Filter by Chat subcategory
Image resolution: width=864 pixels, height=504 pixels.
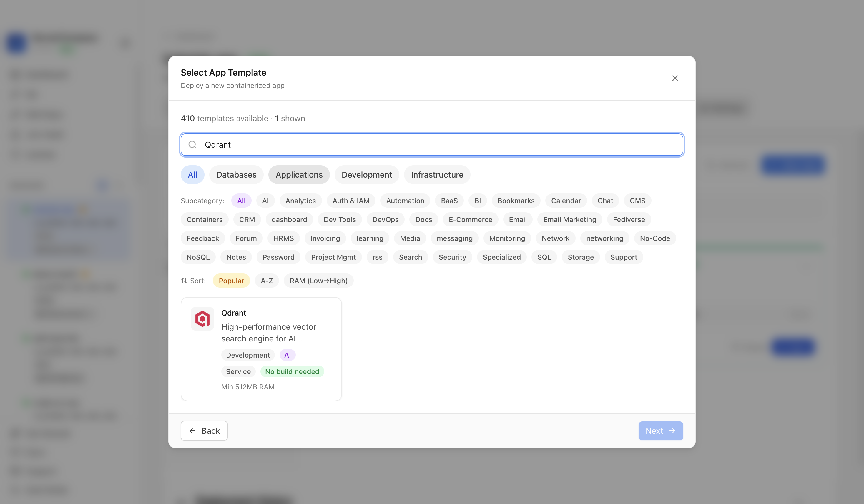(605, 201)
